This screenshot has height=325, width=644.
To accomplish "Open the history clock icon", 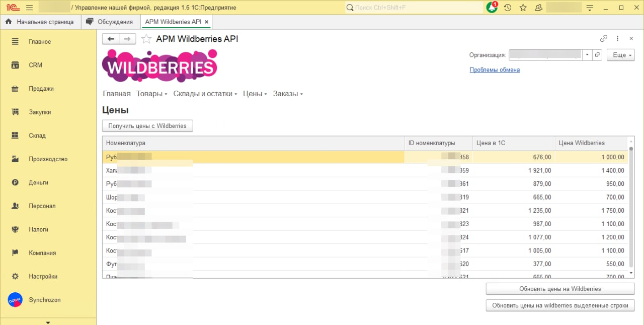I will tap(508, 8).
